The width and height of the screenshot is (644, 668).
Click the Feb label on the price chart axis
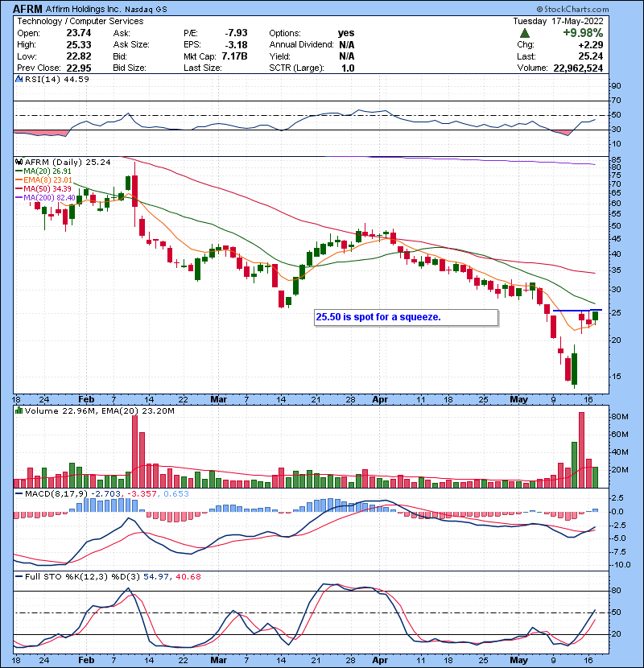[x=86, y=400]
